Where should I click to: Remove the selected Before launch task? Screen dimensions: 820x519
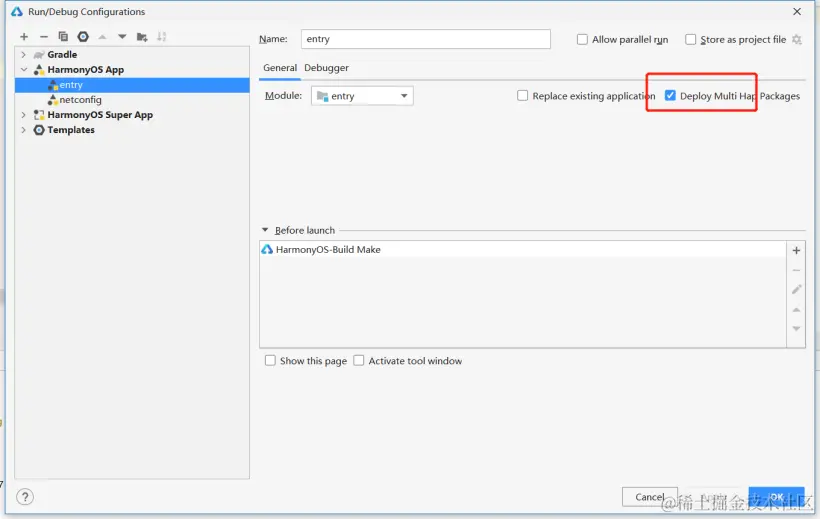click(796, 270)
